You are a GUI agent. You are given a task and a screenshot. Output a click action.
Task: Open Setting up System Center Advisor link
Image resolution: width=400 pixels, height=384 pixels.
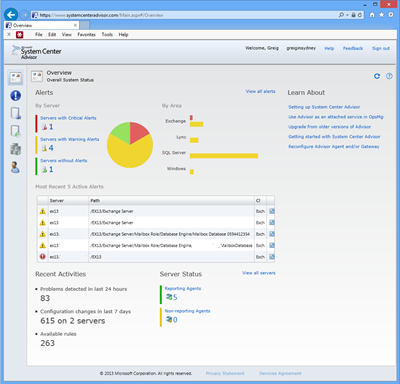point(324,107)
